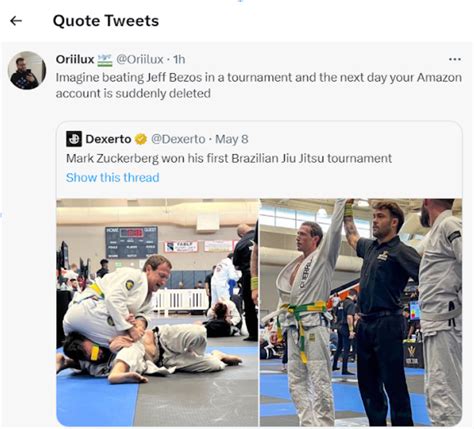Click the flag badge beside Oriilux
474x429 pixels.
(105, 60)
